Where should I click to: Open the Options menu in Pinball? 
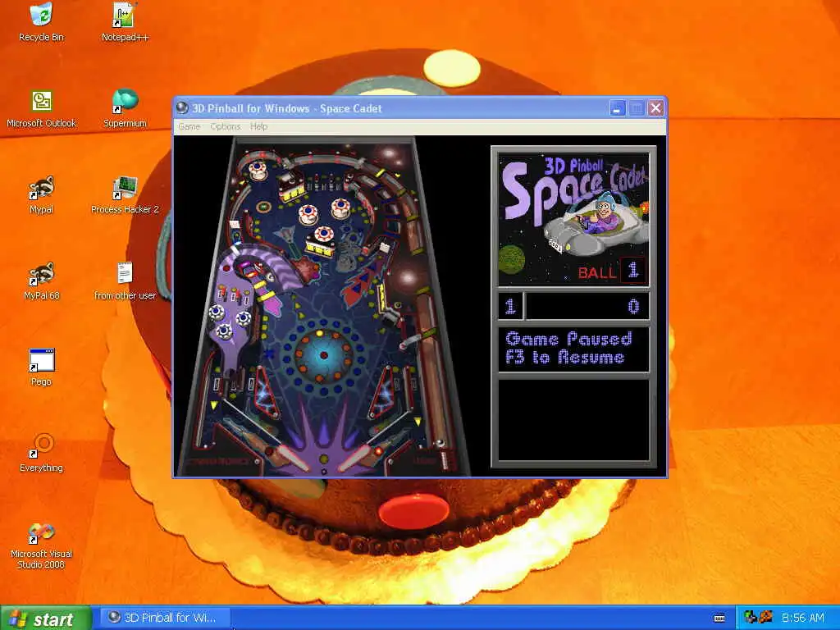tap(225, 126)
